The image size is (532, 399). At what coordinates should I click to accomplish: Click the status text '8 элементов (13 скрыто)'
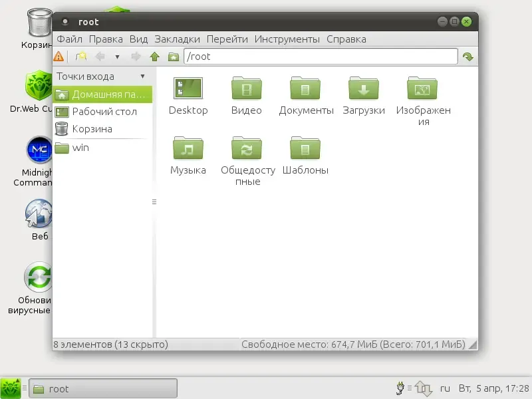(x=110, y=344)
